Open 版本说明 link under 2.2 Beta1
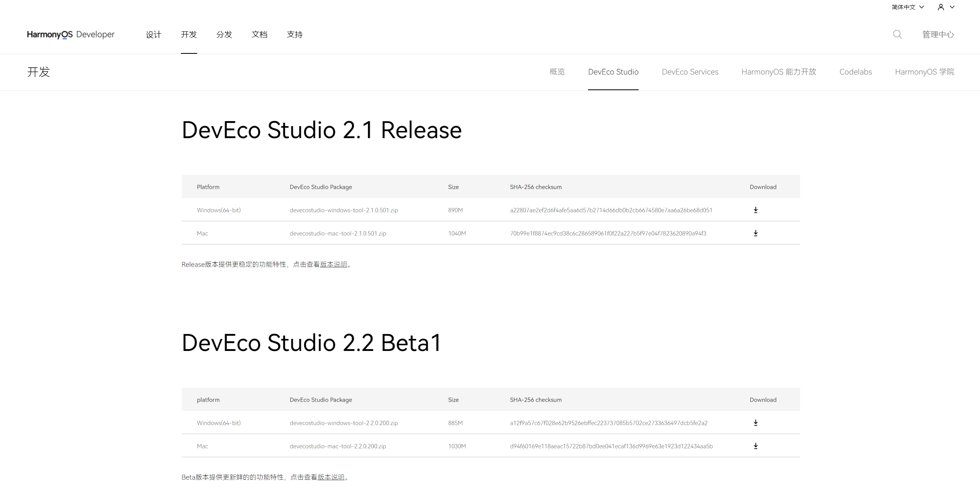The width and height of the screenshot is (980, 503). [331, 477]
